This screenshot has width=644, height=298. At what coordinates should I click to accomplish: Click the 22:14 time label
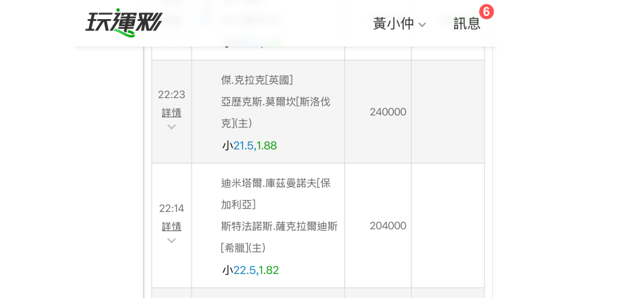tap(172, 208)
